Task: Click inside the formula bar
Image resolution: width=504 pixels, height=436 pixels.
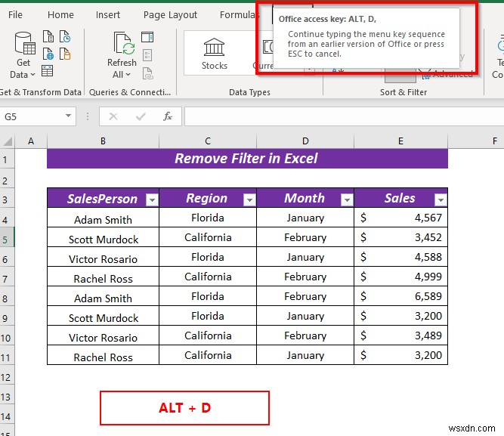Action: 344,116
